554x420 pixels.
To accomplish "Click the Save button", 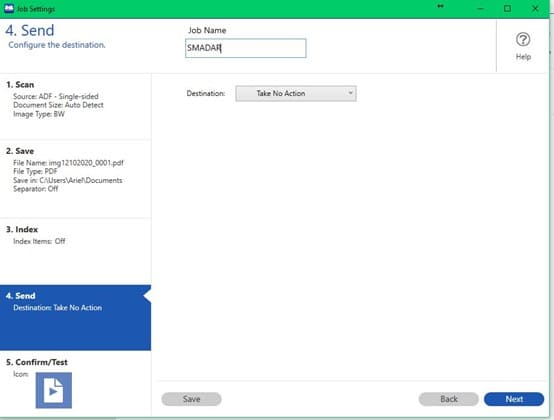I will click(191, 399).
